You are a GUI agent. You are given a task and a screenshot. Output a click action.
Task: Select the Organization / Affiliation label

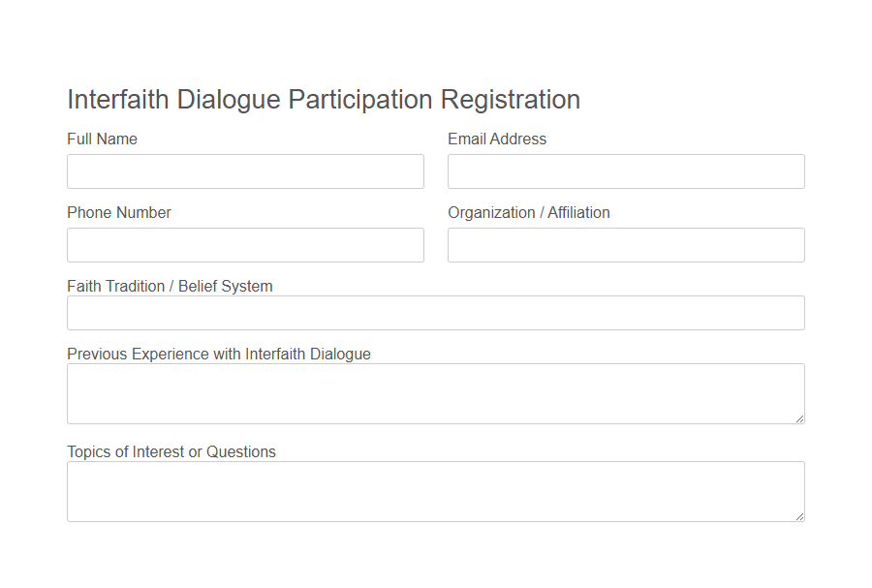(529, 212)
